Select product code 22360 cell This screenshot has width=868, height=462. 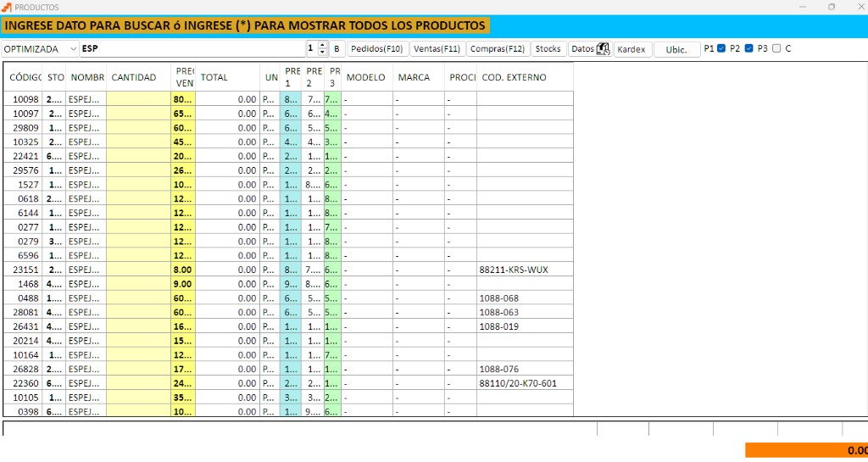[23, 383]
